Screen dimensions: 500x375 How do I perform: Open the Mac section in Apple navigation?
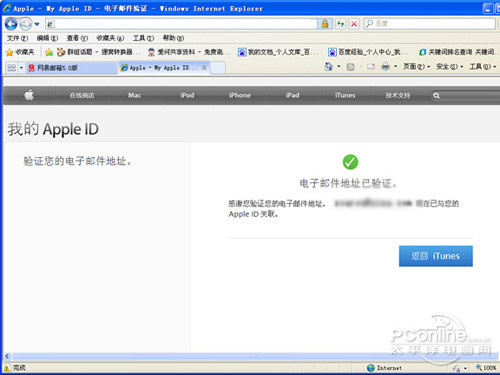pos(134,95)
